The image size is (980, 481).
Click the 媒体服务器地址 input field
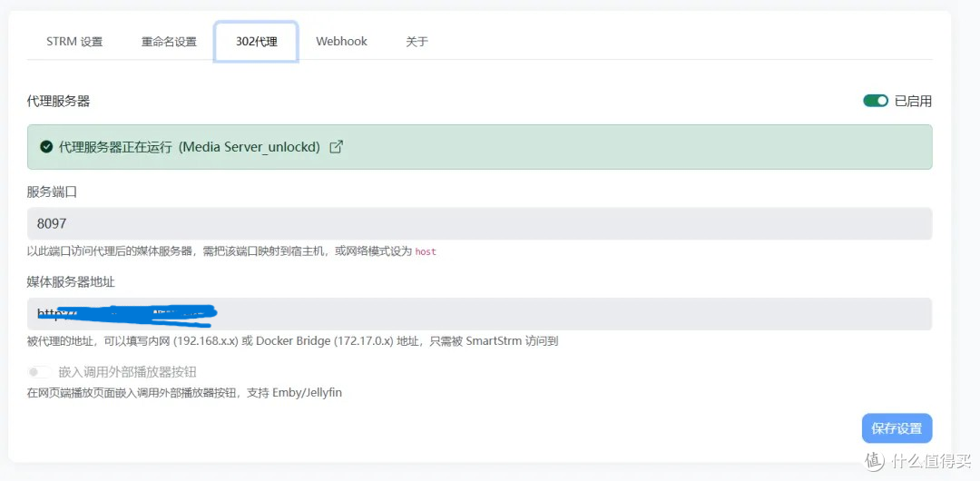pyautogui.click(x=479, y=314)
